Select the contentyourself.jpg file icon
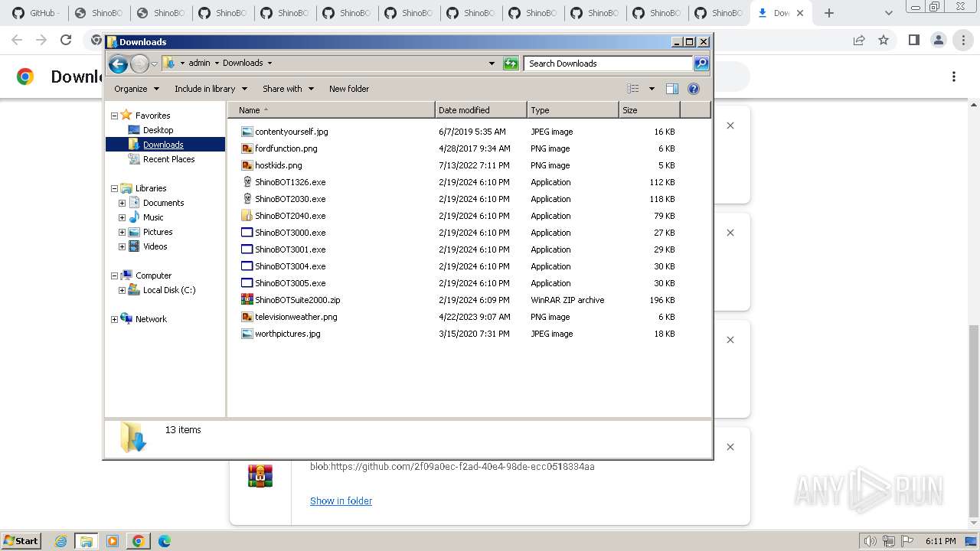 [x=247, y=132]
